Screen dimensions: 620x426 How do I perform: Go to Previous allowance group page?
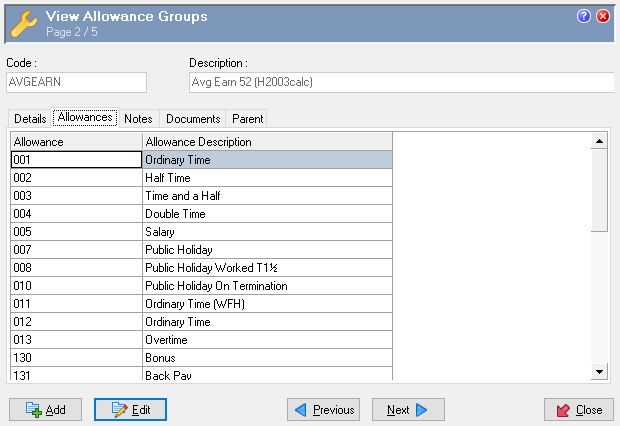(x=324, y=410)
